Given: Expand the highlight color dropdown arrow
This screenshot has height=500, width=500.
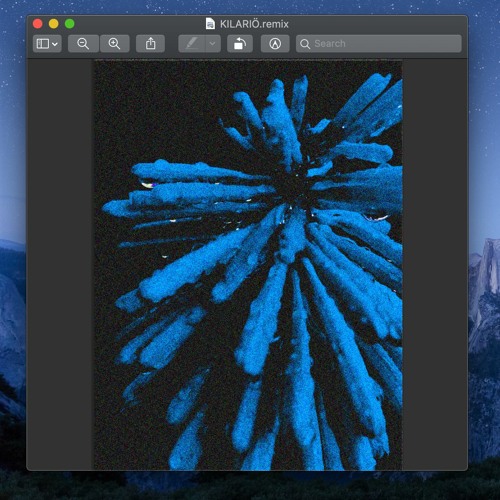Looking at the screenshot, I should pyautogui.click(x=213, y=44).
